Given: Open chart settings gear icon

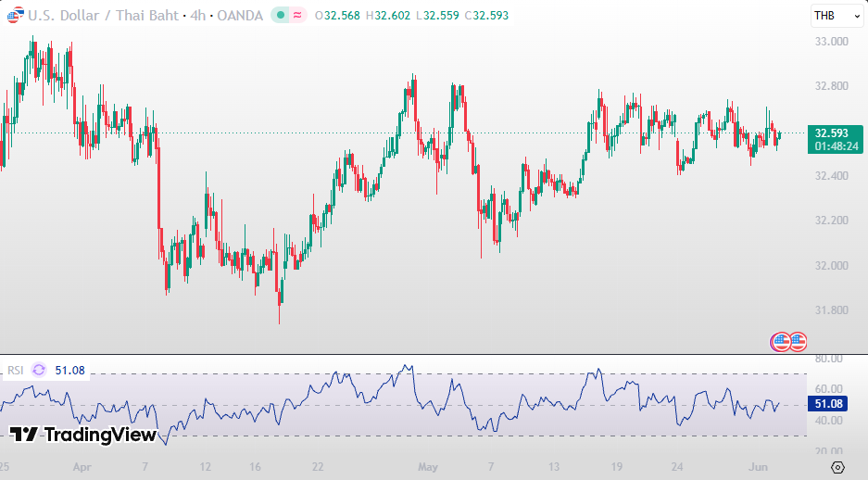Looking at the screenshot, I should click(837, 467).
